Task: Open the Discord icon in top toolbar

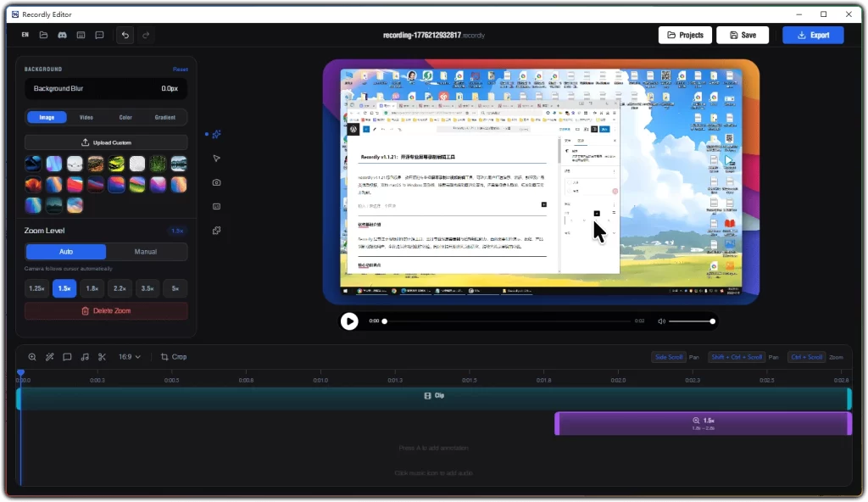Action: click(x=62, y=35)
